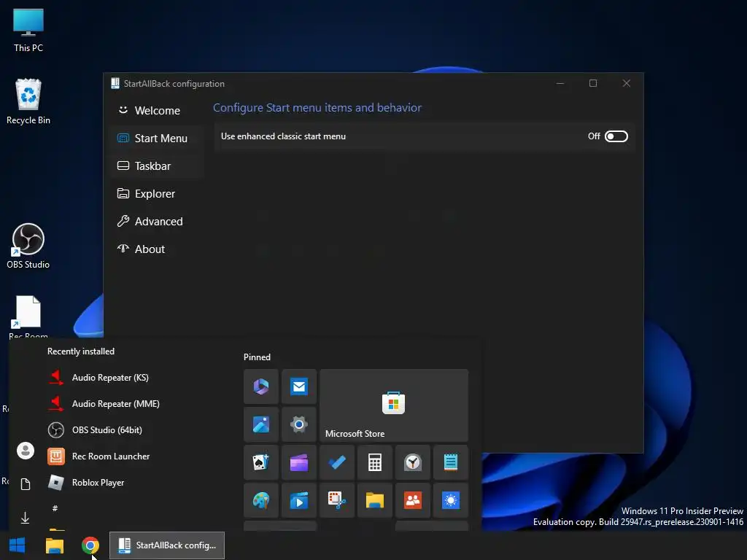Close the StartAllBack configuration window
This screenshot has width=747, height=560.
click(627, 83)
